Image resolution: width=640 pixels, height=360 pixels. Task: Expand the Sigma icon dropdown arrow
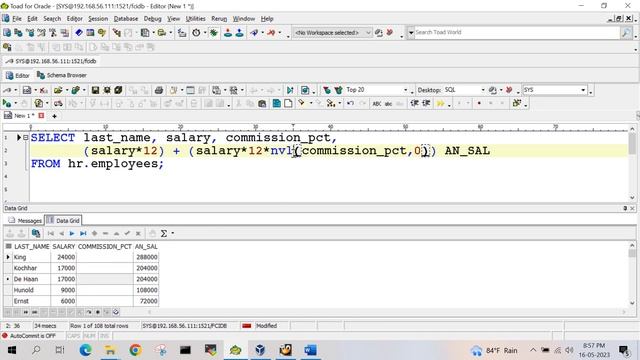click(x=173, y=233)
